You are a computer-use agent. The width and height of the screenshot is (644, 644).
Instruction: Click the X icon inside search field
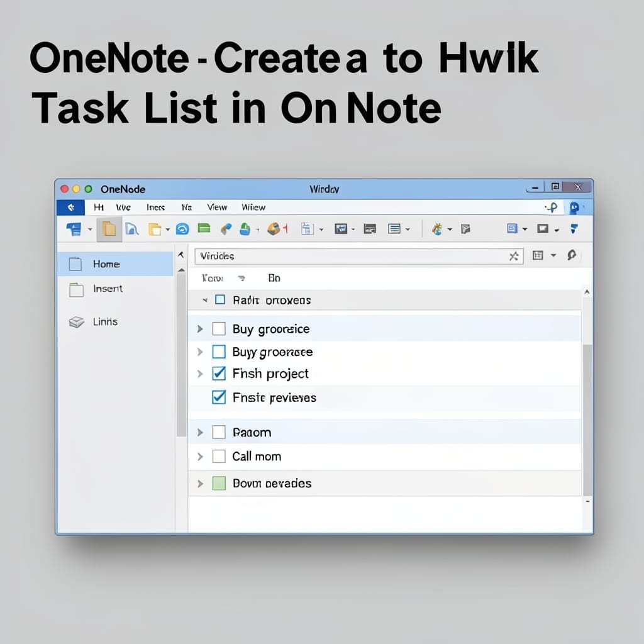point(513,257)
